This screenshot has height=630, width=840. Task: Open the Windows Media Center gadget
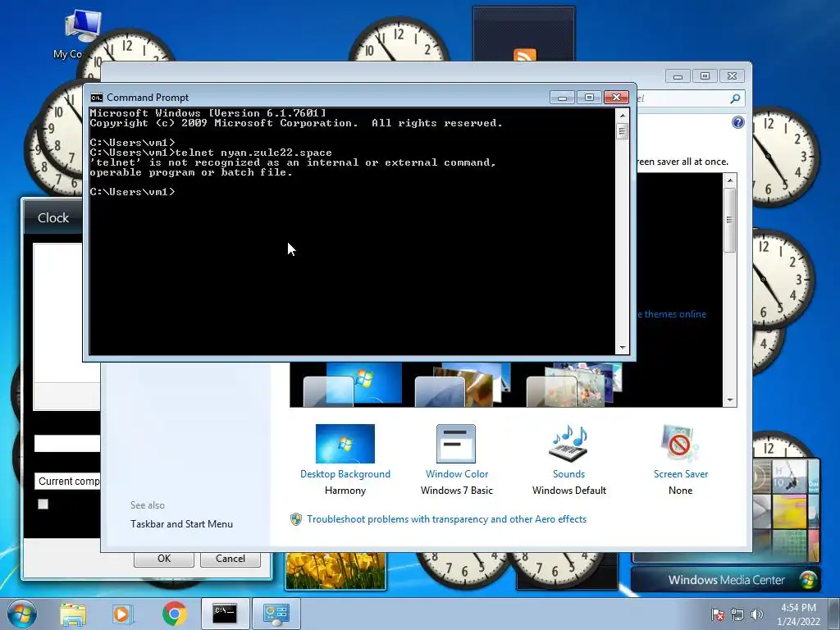[726, 580]
